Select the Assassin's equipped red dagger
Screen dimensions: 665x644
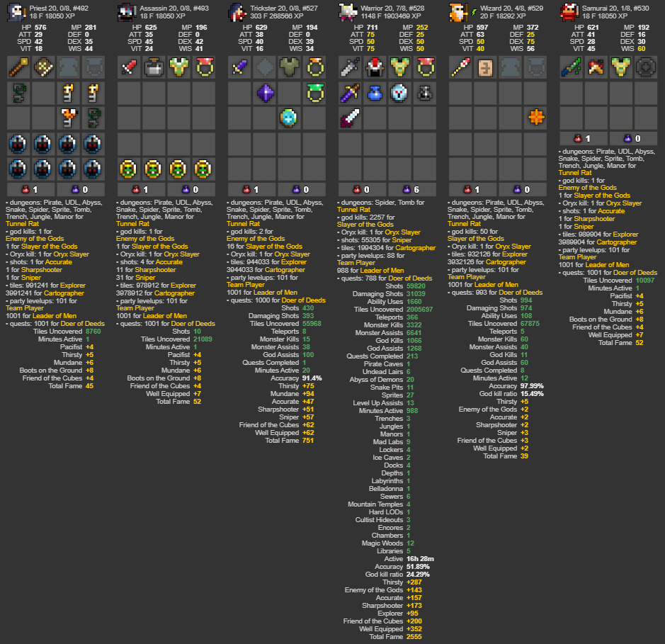point(129,67)
